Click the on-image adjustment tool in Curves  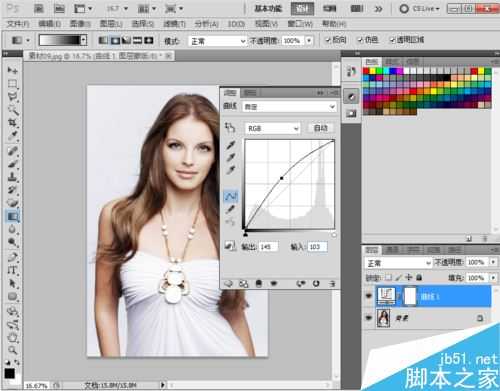pos(230,128)
